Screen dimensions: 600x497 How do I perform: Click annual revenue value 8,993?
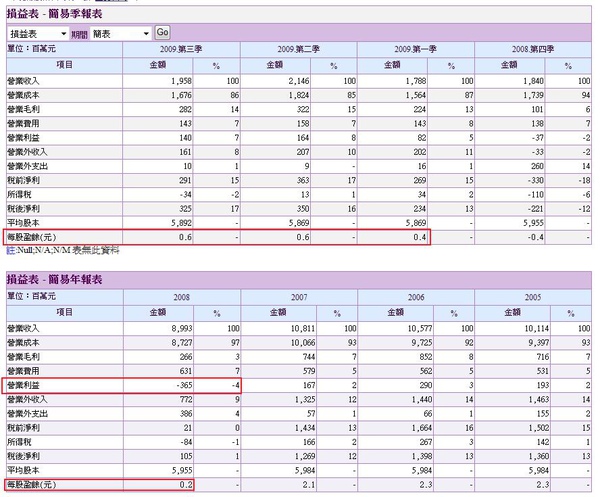point(182,328)
